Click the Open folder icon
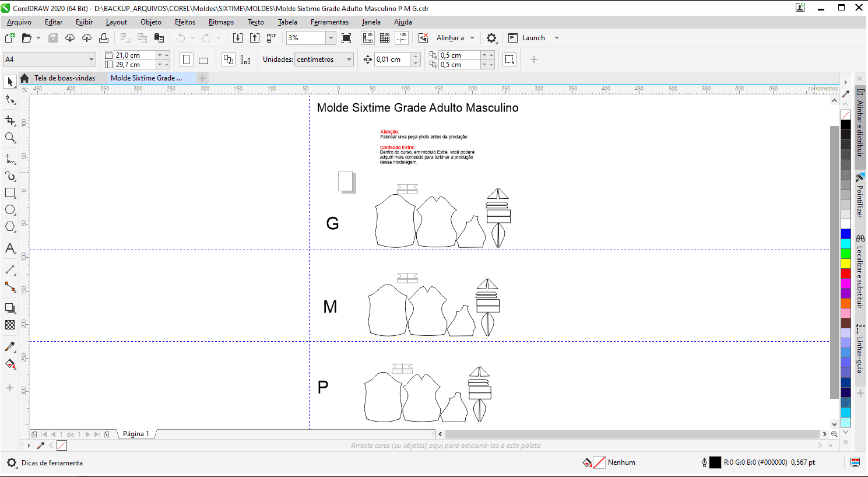 26,38
